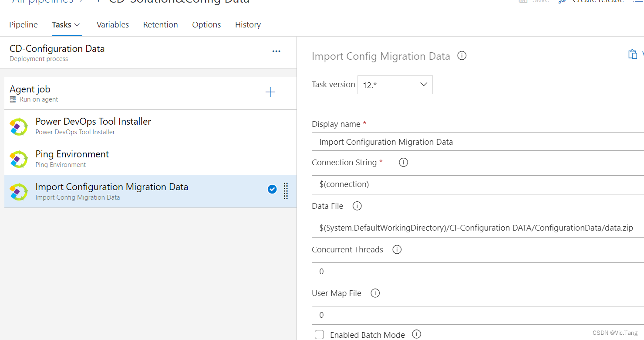Check the Enabled Batch Mode checkbox
The width and height of the screenshot is (644, 340).
[319, 334]
